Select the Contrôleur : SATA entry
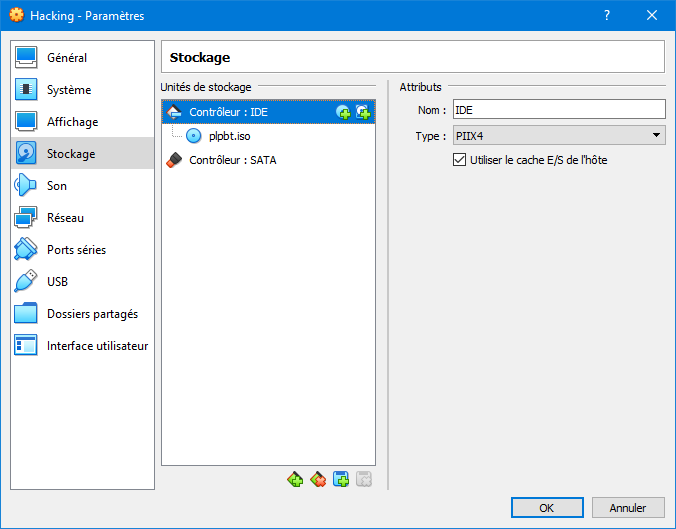This screenshot has height=529, width=676. click(232, 160)
